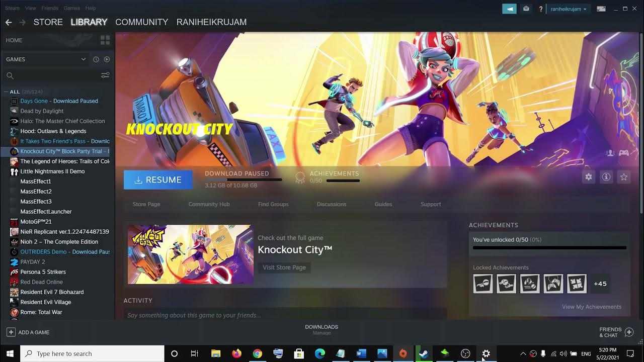This screenshot has width=644, height=362.
Task: Click the Knockout City full game thumbnail
Action: (x=190, y=254)
